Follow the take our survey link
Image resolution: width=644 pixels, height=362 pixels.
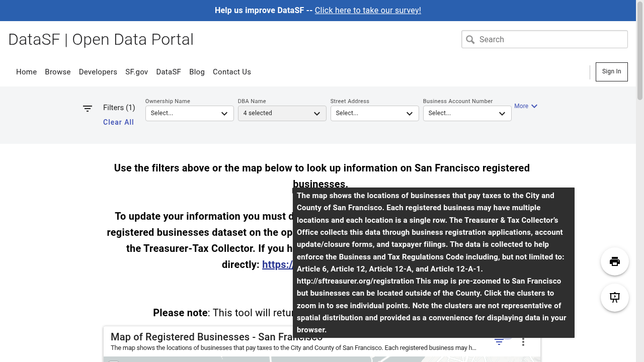[368, 10]
